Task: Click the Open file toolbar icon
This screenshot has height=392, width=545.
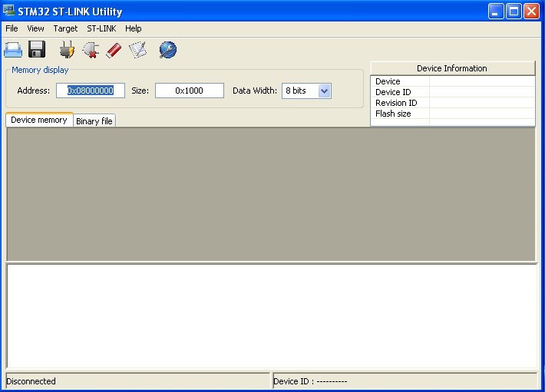Action: click(13, 50)
